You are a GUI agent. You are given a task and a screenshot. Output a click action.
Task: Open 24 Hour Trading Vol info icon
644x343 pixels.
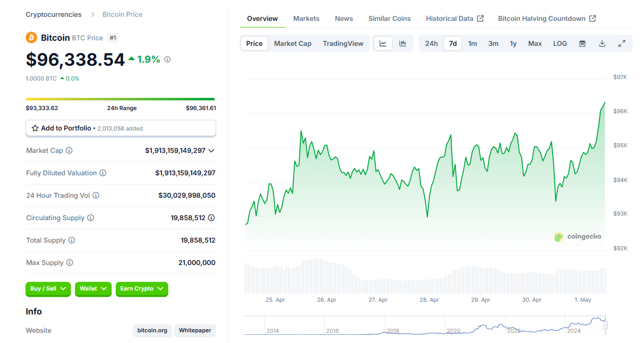pyautogui.click(x=96, y=196)
